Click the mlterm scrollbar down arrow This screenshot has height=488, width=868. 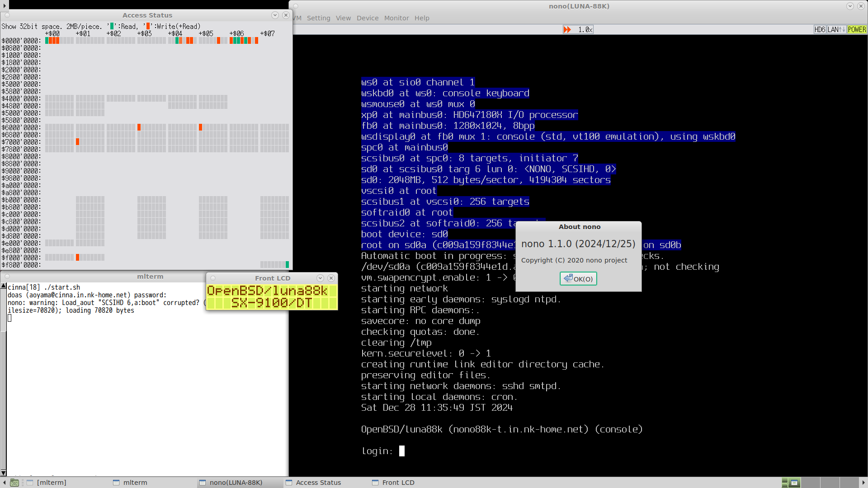click(x=3, y=473)
